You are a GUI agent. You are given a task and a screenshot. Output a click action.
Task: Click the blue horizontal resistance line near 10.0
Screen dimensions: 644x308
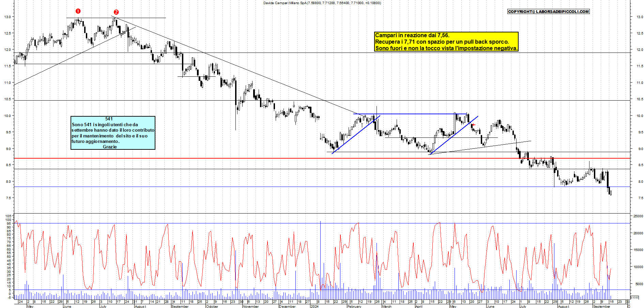(410, 114)
